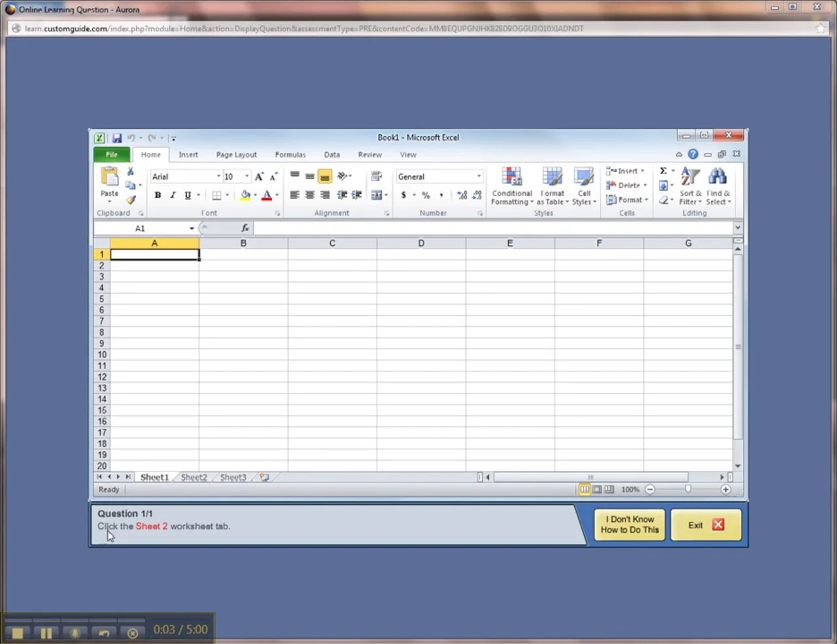Click the Merge & Center icon

(377, 195)
